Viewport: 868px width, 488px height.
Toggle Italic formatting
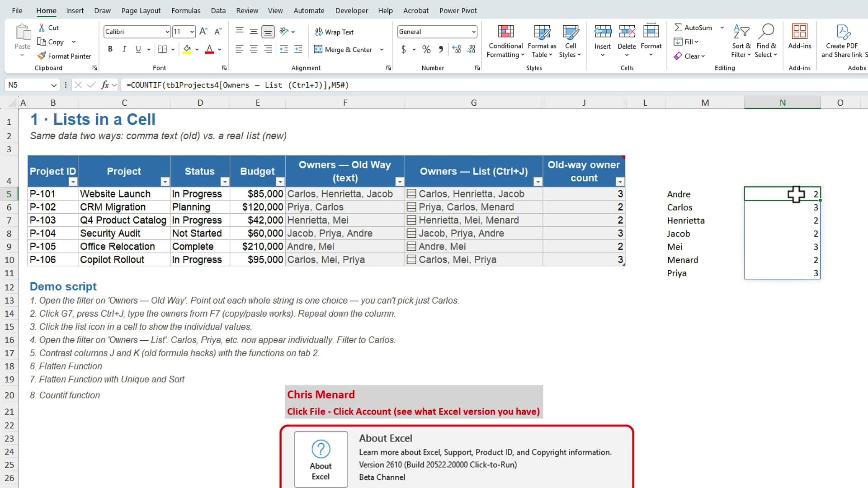click(124, 49)
